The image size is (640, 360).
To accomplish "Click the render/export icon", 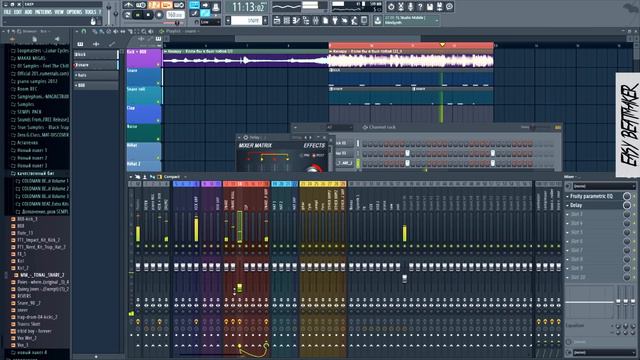I will [439, 7].
